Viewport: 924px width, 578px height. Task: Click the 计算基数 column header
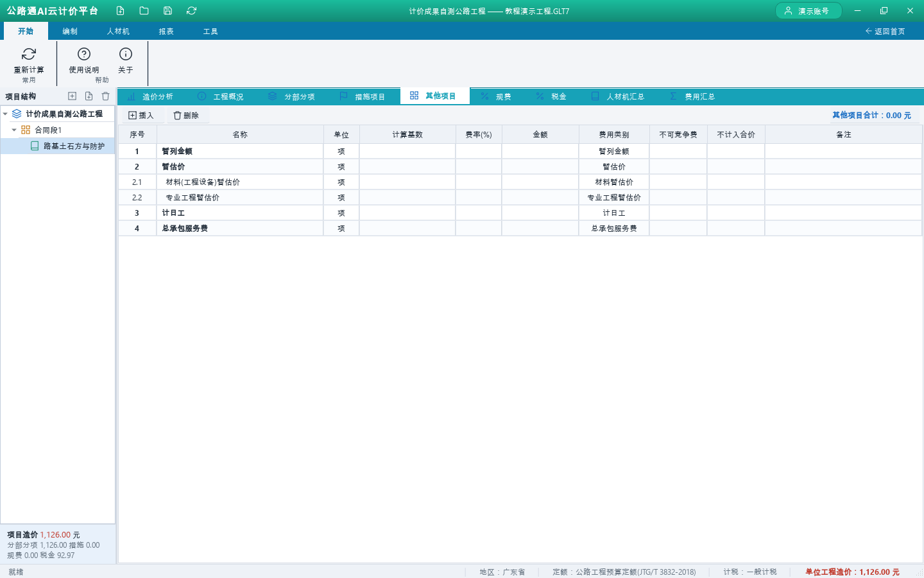tap(407, 134)
